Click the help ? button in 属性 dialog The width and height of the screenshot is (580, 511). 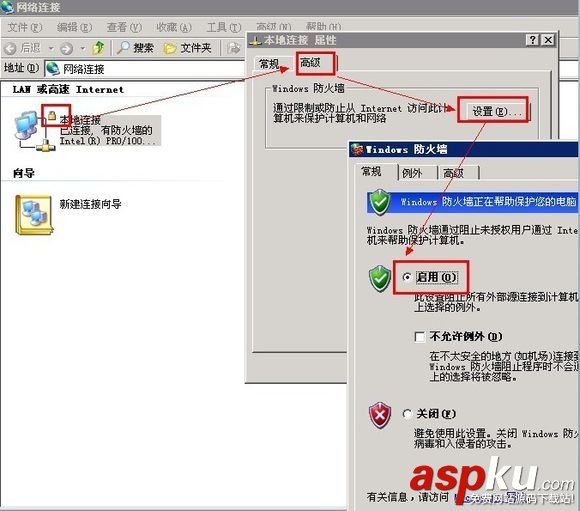click(x=532, y=40)
